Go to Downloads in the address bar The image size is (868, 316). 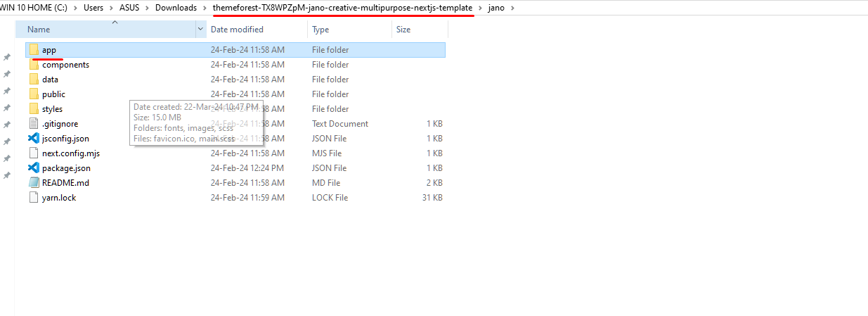[x=176, y=8]
